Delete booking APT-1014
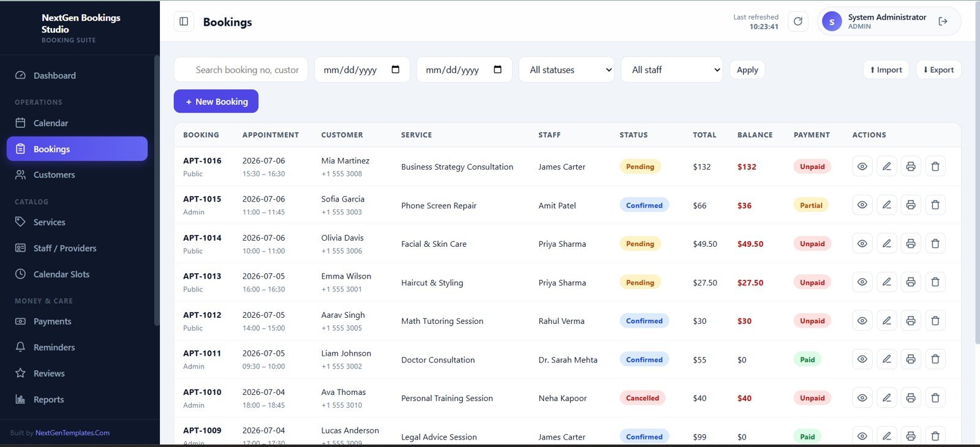This screenshot has width=980, height=447. pyautogui.click(x=935, y=244)
